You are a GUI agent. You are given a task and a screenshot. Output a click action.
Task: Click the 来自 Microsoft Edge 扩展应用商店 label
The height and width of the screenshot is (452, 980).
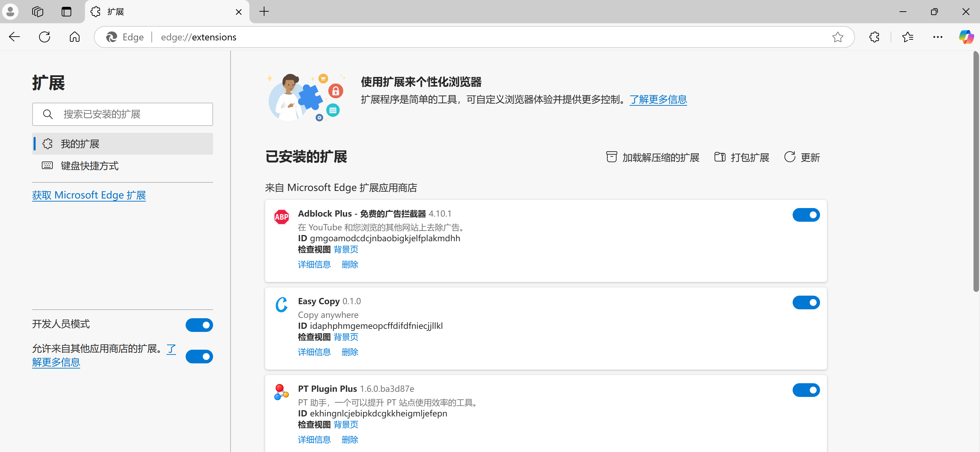click(341, 188)
